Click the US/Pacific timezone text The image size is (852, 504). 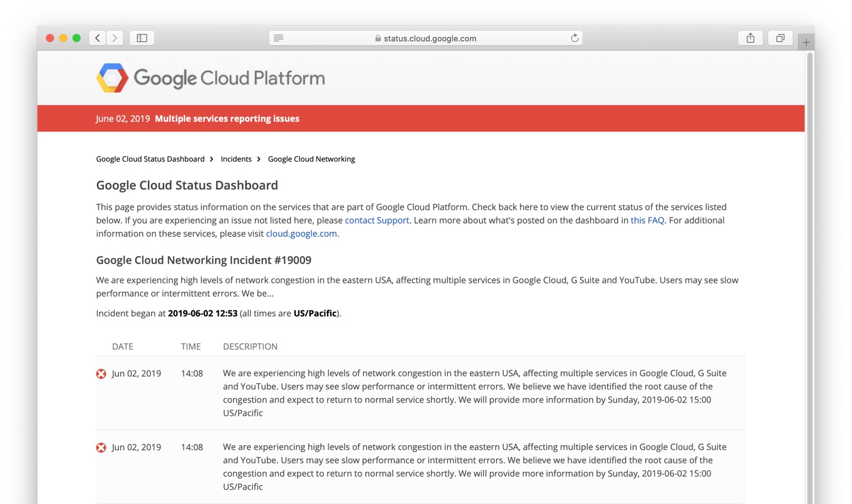click(315, 313)
